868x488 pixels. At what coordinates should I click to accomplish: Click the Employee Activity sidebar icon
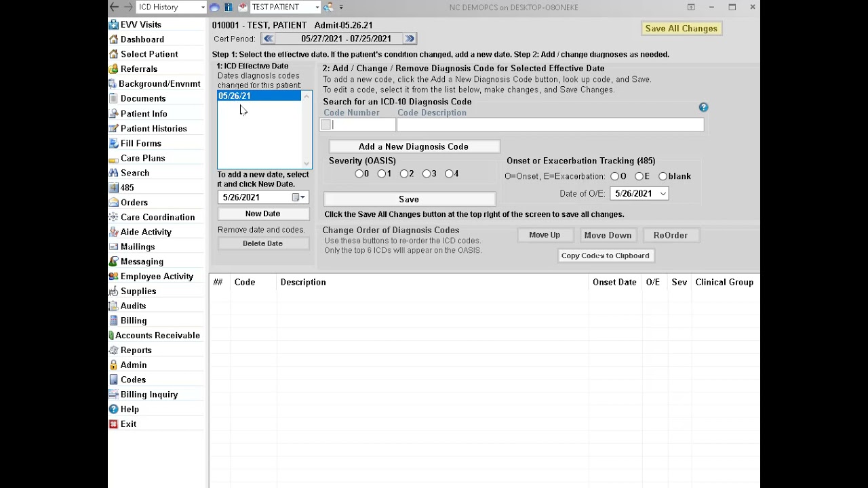pyautogui.click(x=113, y=277)
